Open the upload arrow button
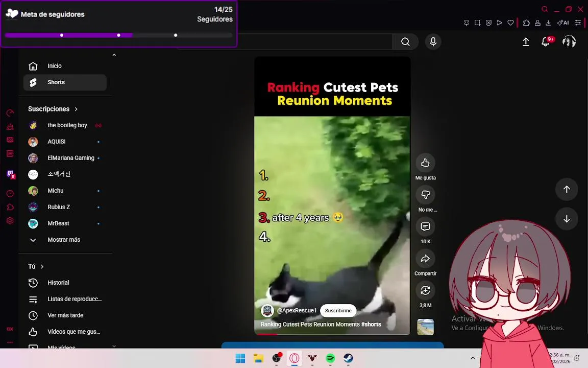 [x=526, y=42]
